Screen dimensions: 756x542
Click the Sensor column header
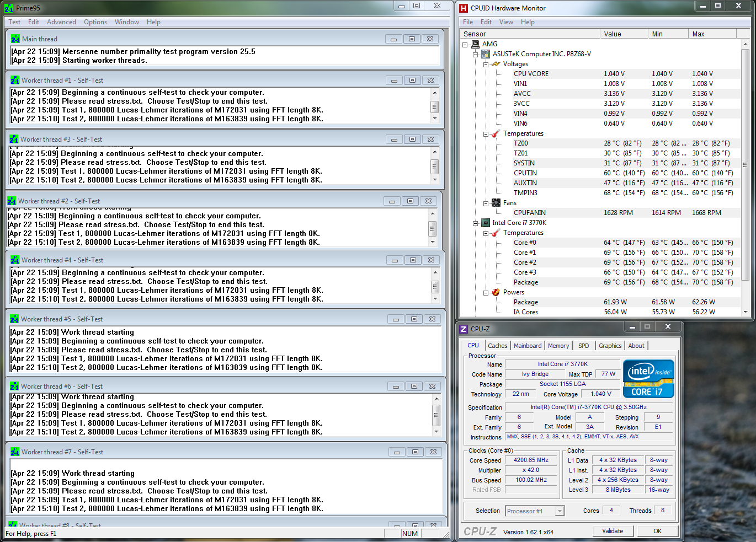click(x=530, y=34)
